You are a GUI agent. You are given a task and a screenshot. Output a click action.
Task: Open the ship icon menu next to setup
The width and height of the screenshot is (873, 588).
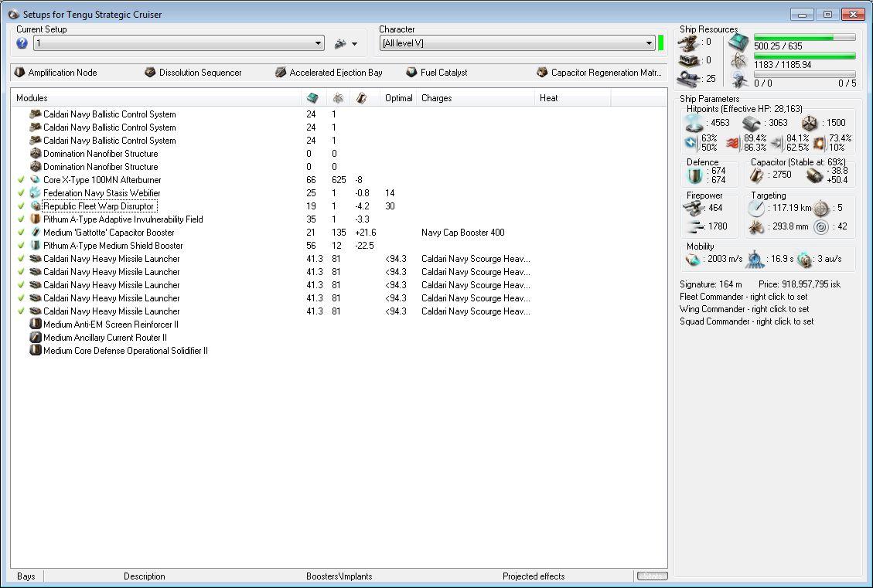346,43
